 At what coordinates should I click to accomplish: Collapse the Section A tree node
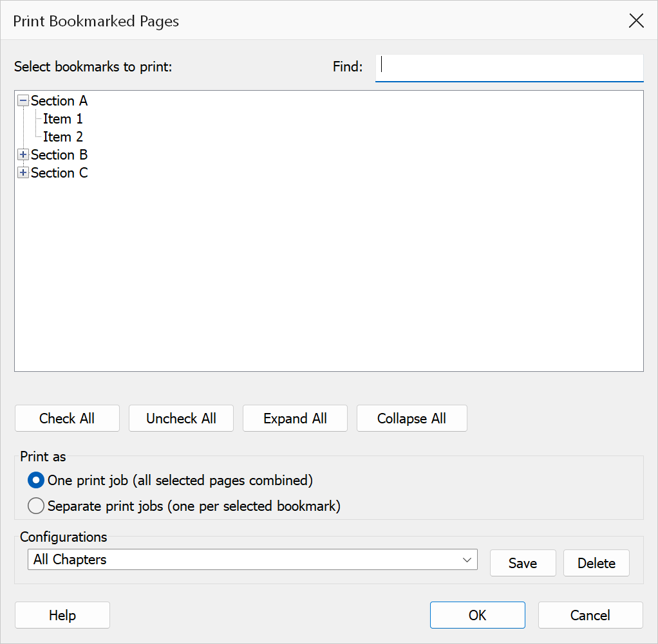23,100
